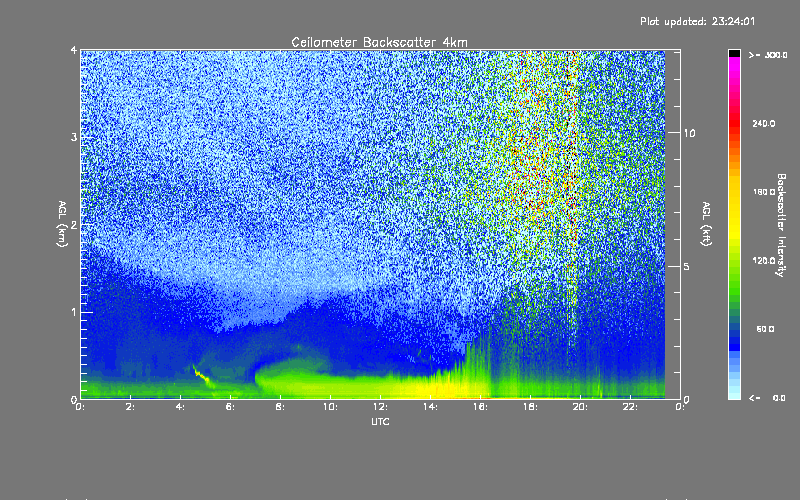Image resolution: width=800 pixels, height=500 pixels.
Task: Click the Ceilometer Backscatter 4km plot title
Action: [x=379, y=41]
